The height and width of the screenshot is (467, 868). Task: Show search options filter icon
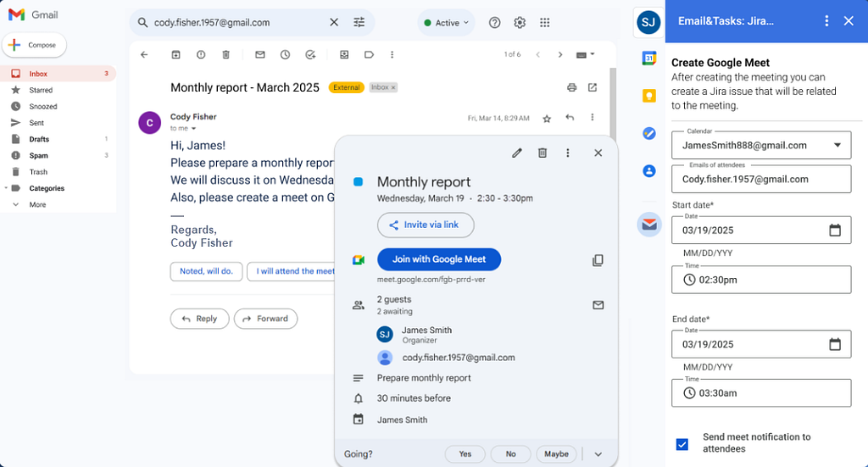pos(359,23)
